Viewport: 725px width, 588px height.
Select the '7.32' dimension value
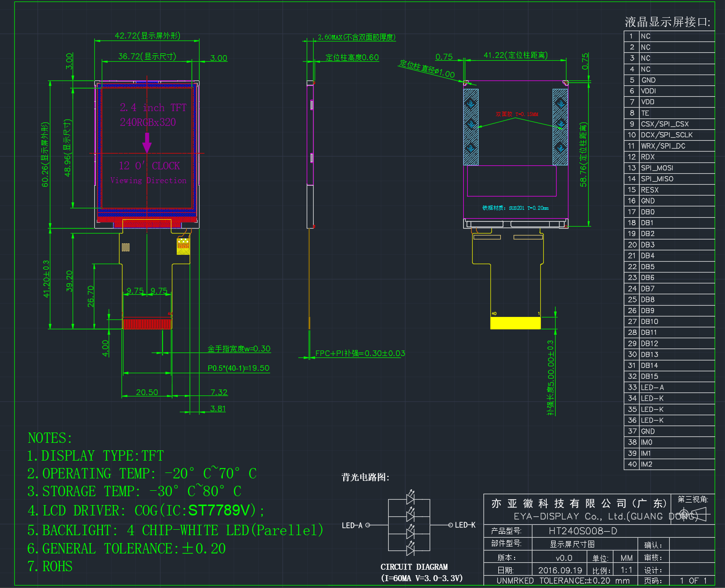[219, 392]
